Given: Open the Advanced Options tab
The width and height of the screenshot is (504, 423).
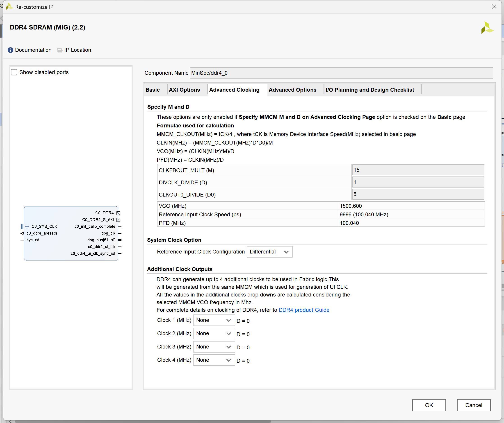Looking at the screenshot, I should tap(293, 90).
